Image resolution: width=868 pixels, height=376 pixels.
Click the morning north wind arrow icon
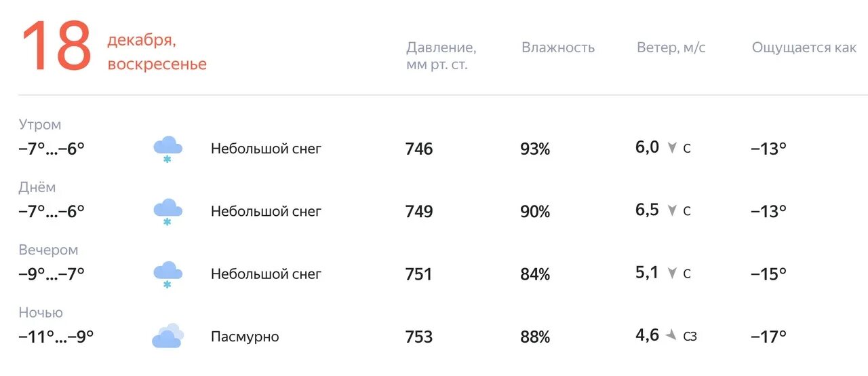pos(672,148)
